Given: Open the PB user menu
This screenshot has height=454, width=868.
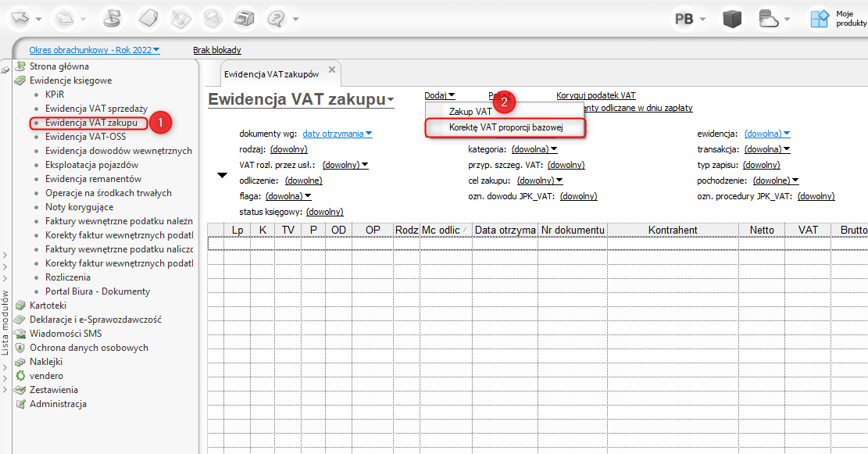Looking at the screenshot, I should pyautogui.click(x=689, y=19).
